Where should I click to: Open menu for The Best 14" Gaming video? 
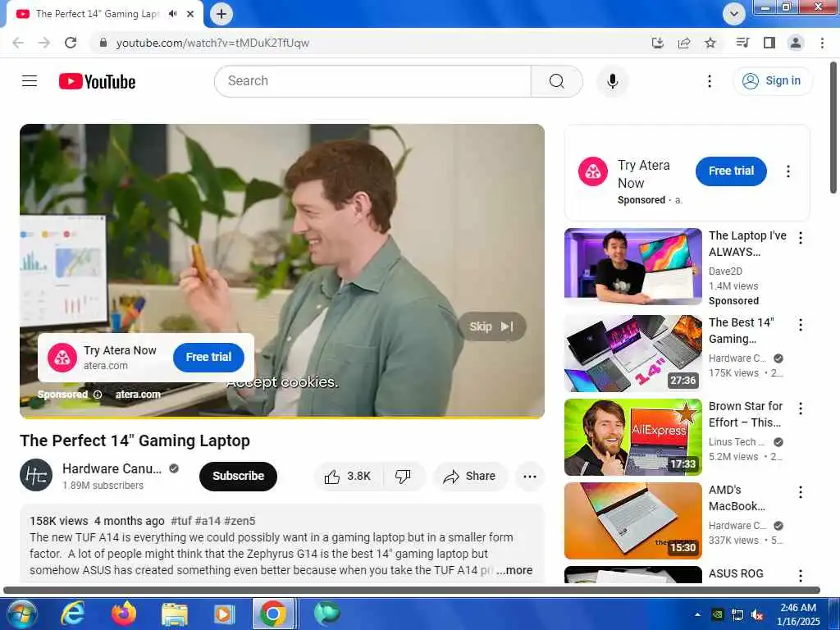(801, 325)
